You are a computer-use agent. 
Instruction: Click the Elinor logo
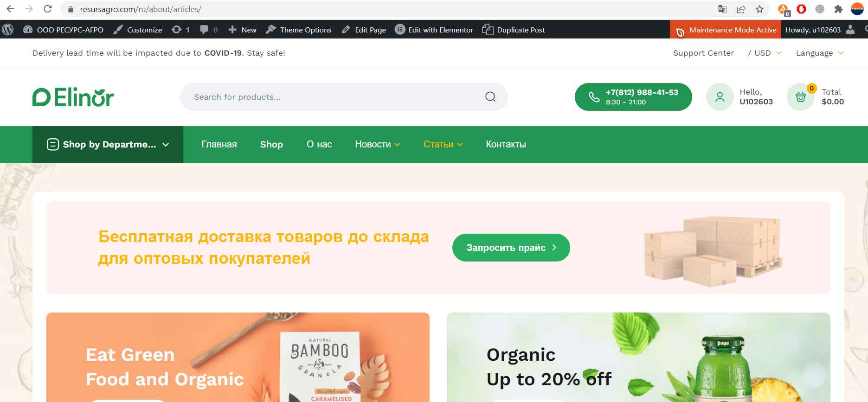pyautogui.click(x=73, y=97)
